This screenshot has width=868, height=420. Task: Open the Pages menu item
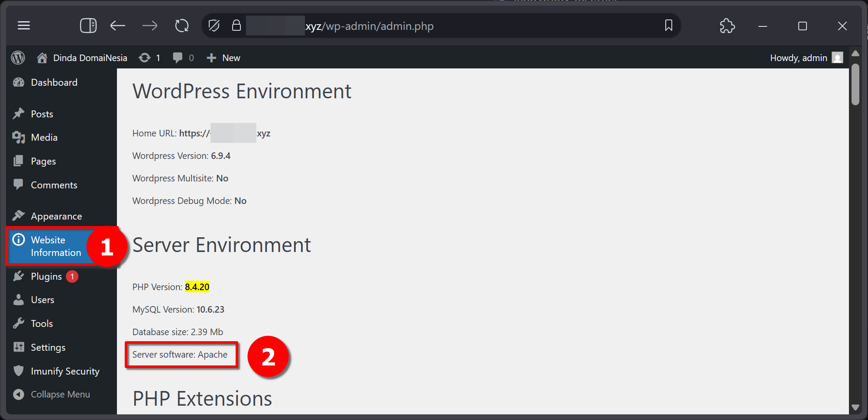click(x=43, y=161)
